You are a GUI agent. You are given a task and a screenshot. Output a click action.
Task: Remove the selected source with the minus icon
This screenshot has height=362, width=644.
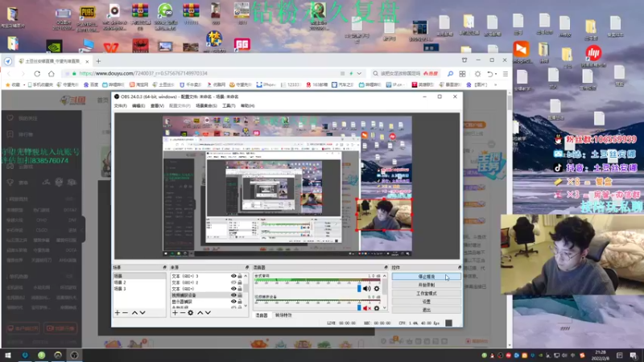(x=183, y=313)
